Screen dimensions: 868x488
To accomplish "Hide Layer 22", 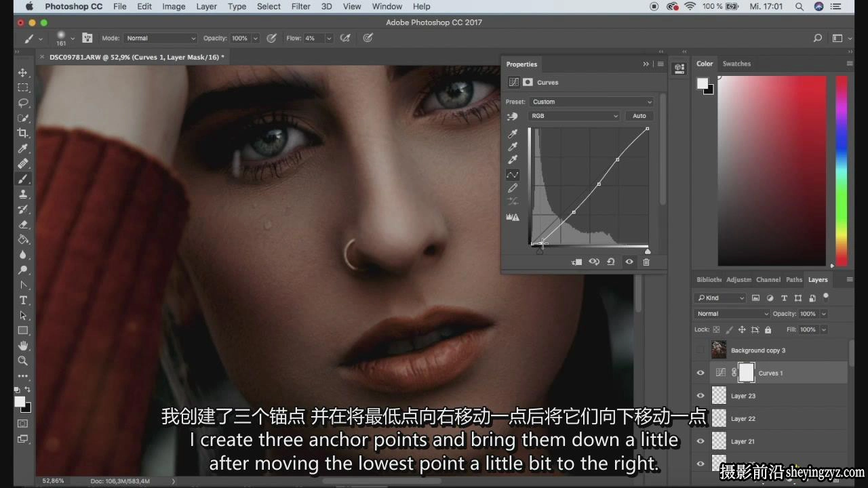I will pos(701,419).
